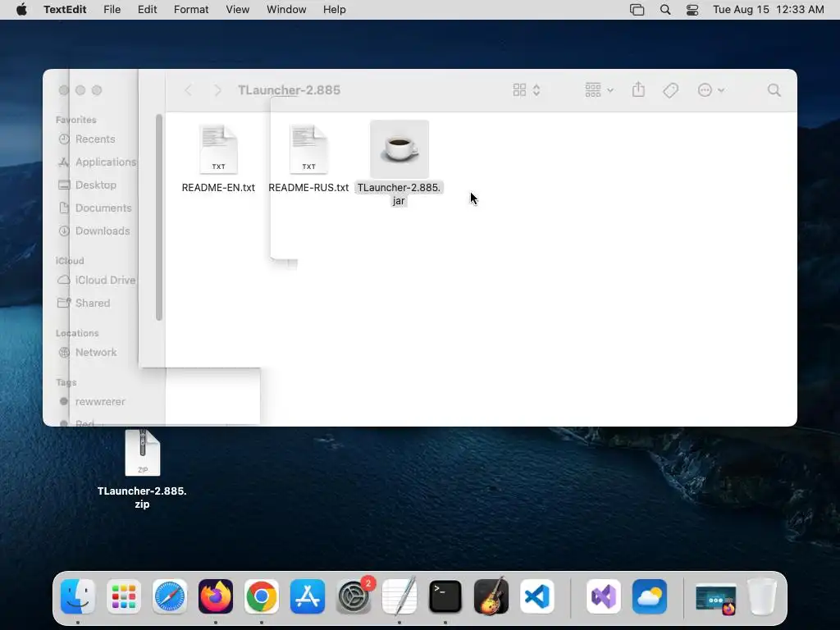Viewport: 840px width, 630px height.
Task: Open the TextEdit menu
Action: (x=65, y=10)
